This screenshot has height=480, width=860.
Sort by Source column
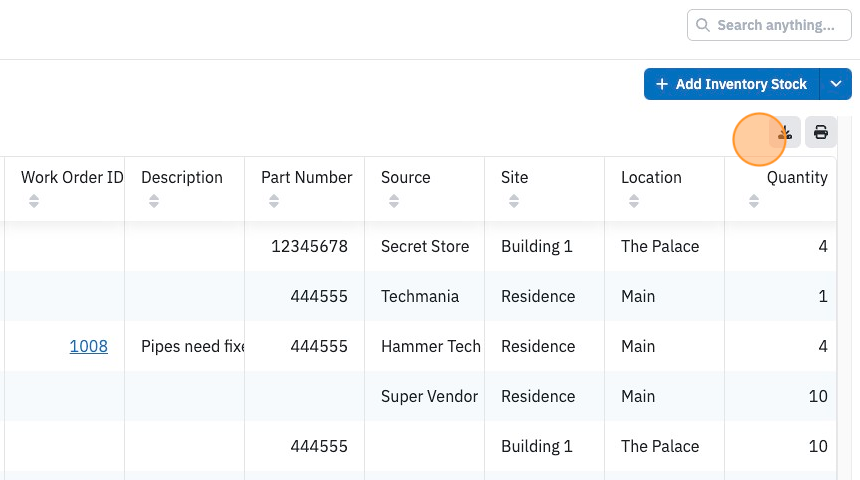(x=394, y=201)
